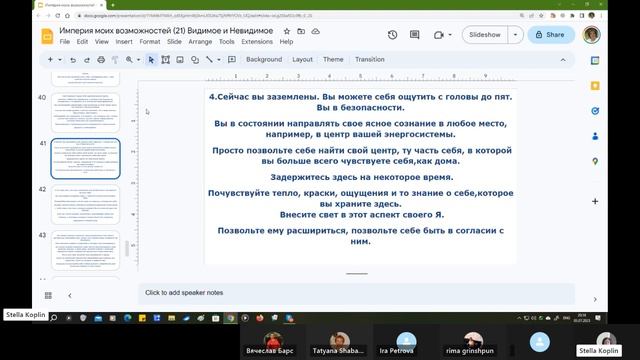
Task: Click the Print icon in the toolbar
Action: coord(101,60)
